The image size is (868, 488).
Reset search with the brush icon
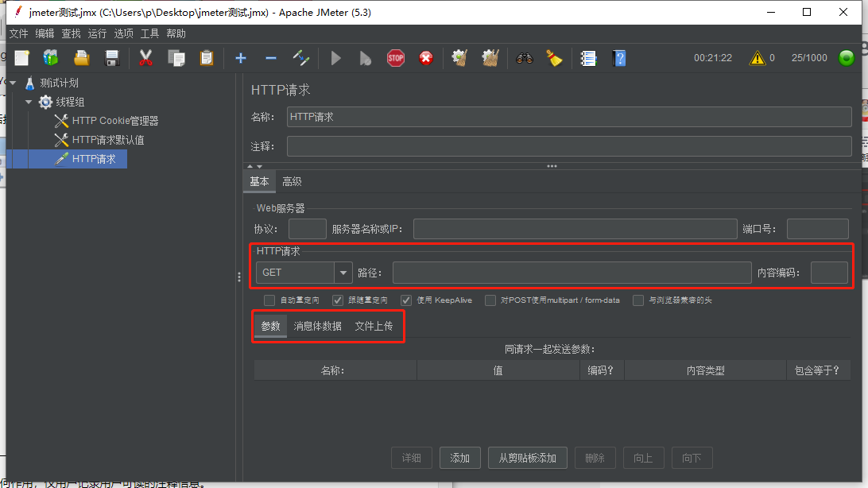tap(554, 58)
